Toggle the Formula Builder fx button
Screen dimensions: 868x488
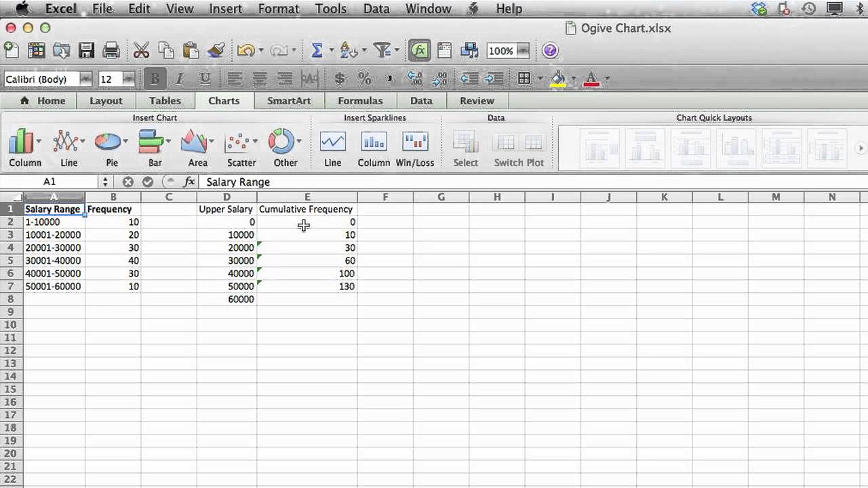(420, 51)
